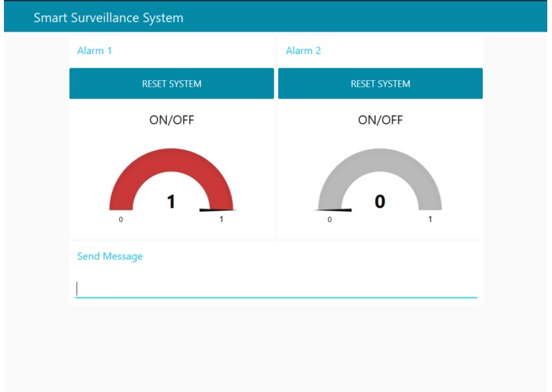Click Alarm 1 gauge minimum label 0
This screenshot has height=392, width=552.
tap(121, 220)
